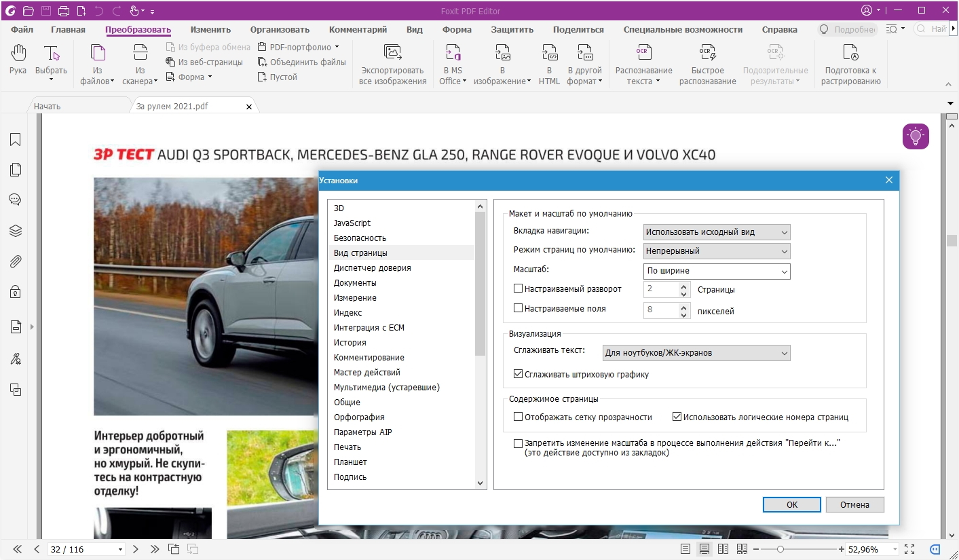The height and width of the screenshot is (560, 959).
Task: Convert PDF to HTML
Action: (x=549, y=64)
